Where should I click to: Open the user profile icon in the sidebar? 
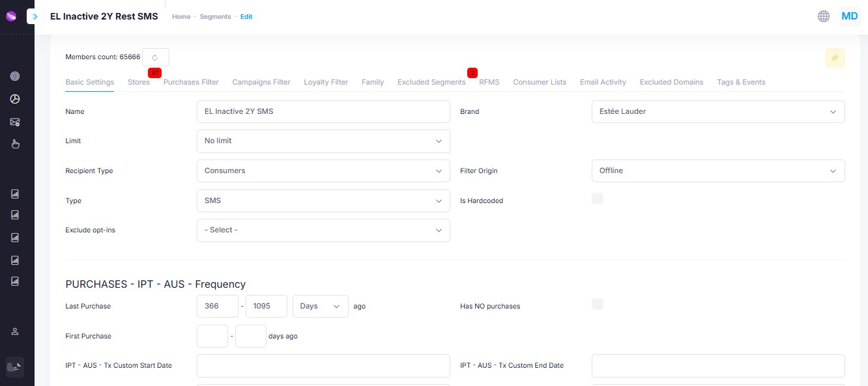[15, 331]
